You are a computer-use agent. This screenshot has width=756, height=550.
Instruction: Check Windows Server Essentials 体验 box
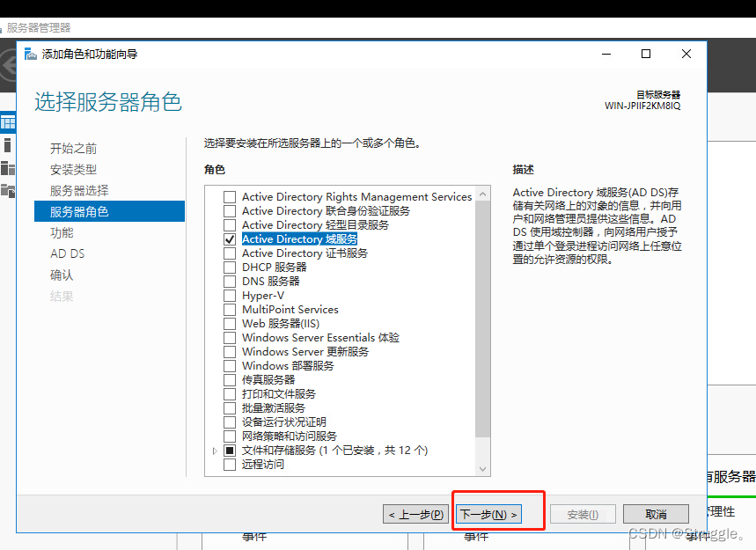[230, 337]
